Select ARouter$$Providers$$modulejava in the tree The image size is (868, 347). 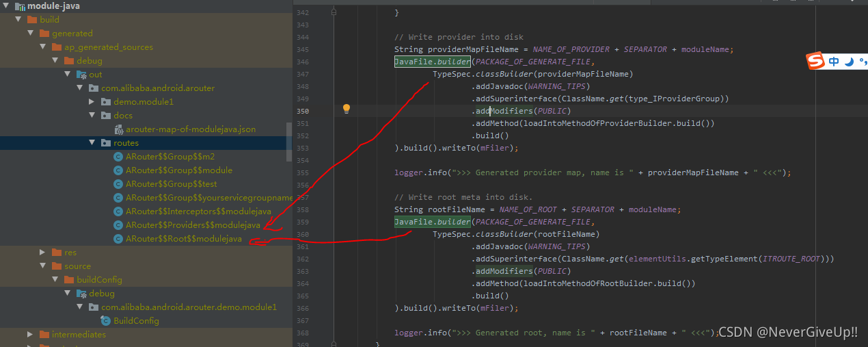(193, 225)
